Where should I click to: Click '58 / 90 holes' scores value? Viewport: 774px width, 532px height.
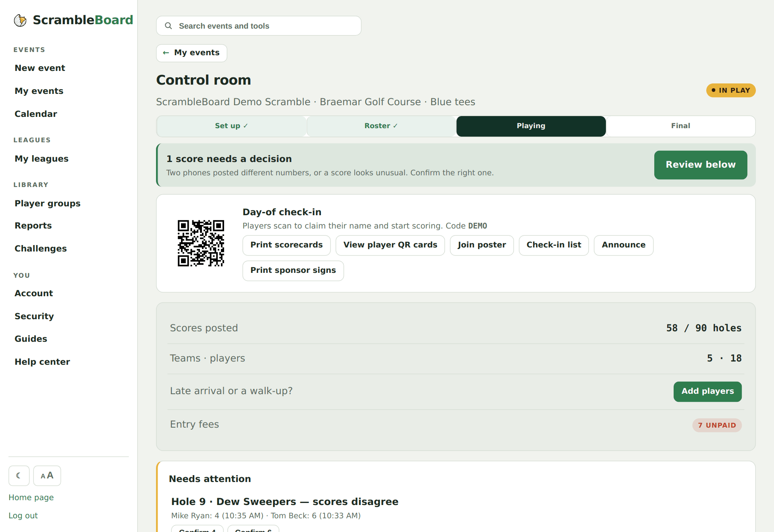pyautogui.click(x=703, y=328)
